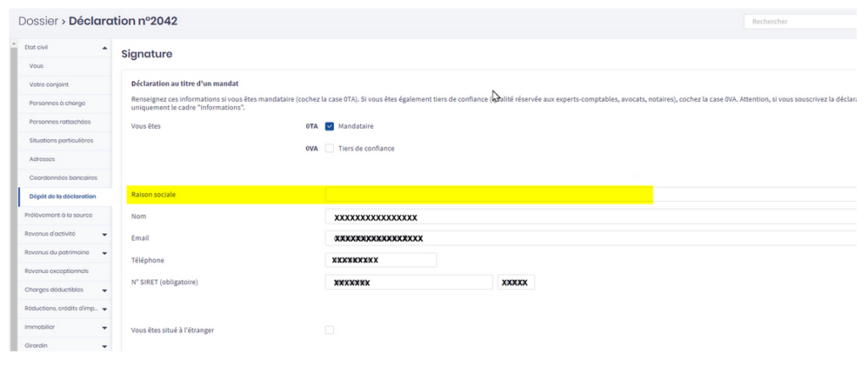Tick the situé à l'étranger checkbox

(x=330, y=330)
